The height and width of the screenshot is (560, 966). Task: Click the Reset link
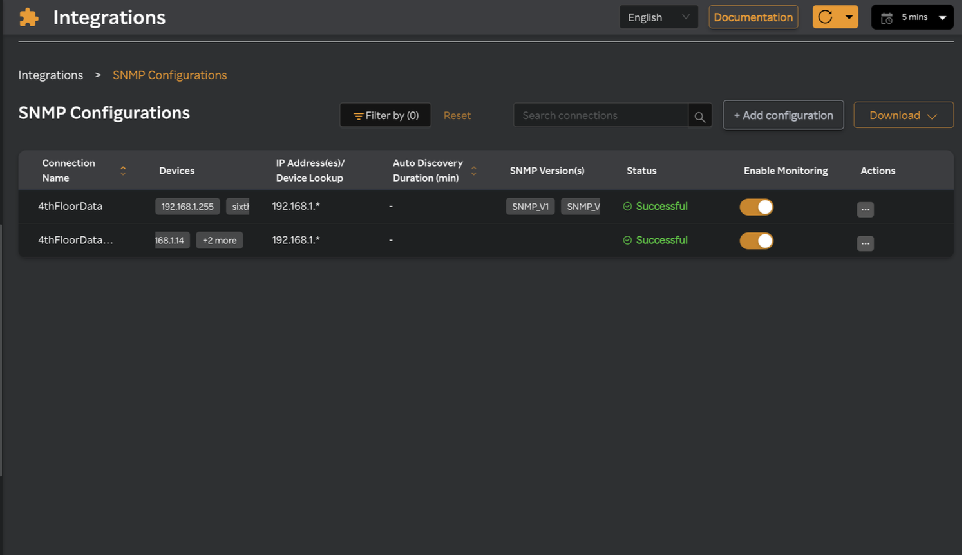click(457, 115)
